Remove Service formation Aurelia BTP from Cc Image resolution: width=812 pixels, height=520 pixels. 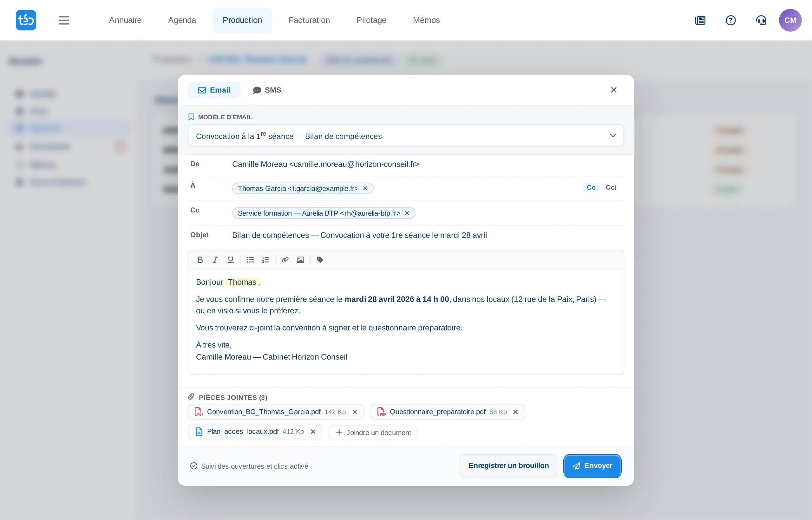tap(407, 213)
